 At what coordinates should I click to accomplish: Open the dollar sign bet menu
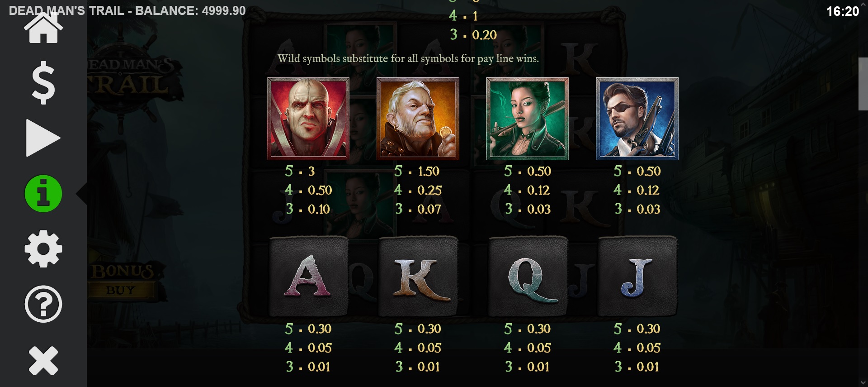tap(43, 83)
